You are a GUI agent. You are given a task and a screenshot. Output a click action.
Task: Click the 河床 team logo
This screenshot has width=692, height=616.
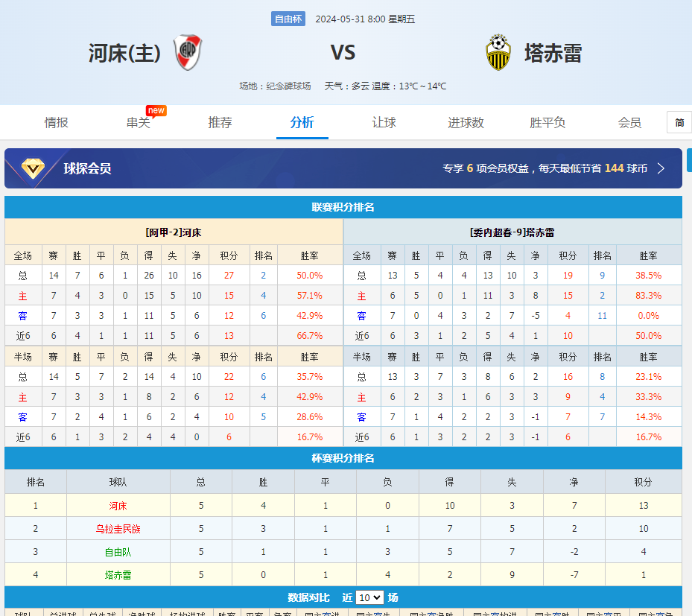186,52
